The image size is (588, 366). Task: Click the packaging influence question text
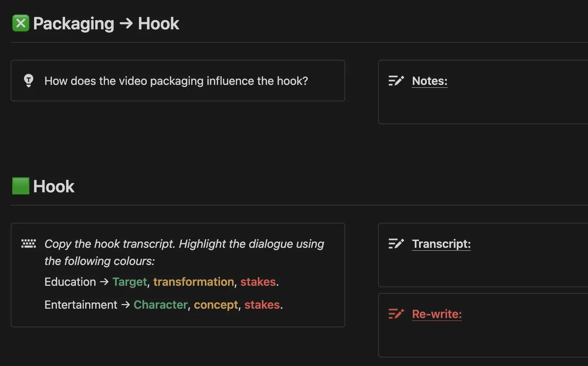pos(176,81)
